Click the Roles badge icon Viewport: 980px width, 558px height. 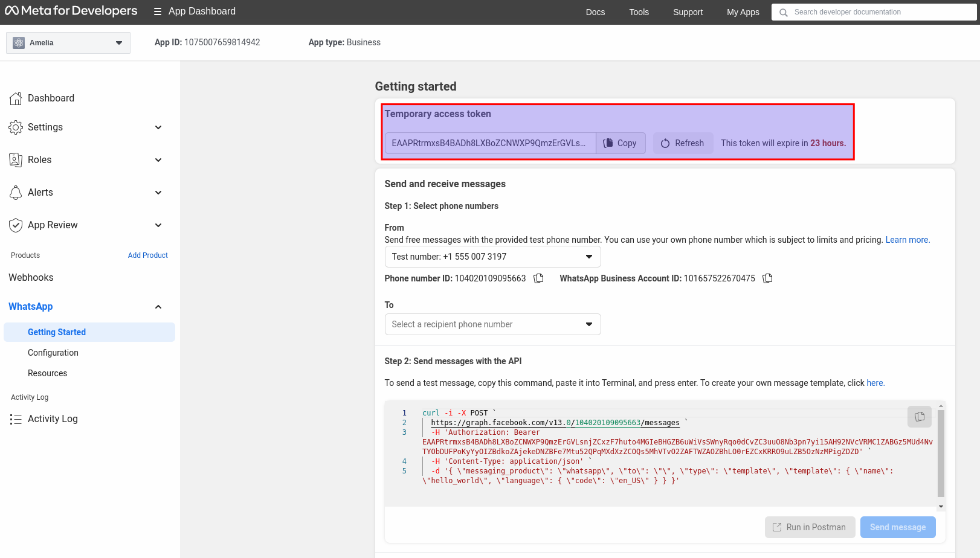click(16, 160)
